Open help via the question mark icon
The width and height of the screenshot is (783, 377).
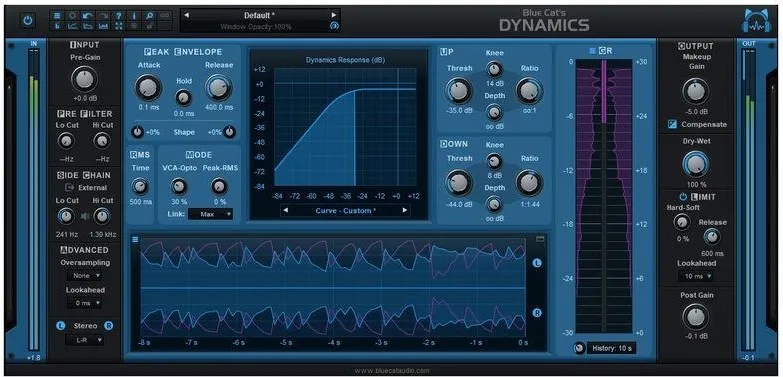119,15
